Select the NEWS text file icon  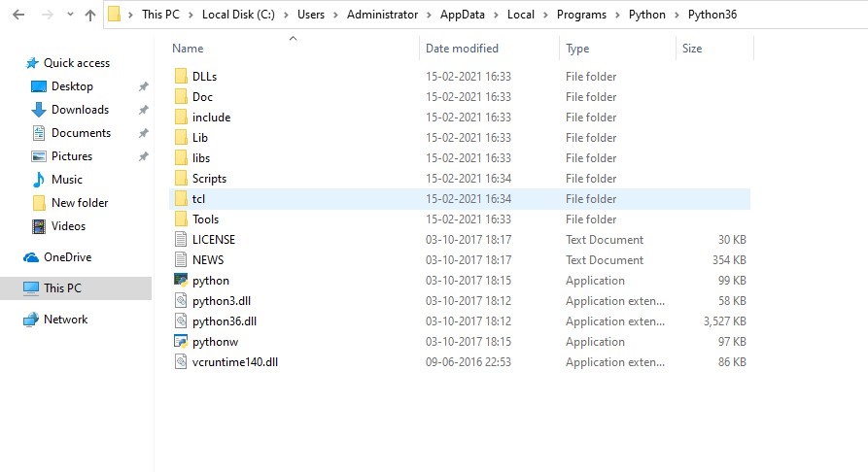[x=181, y=259]
